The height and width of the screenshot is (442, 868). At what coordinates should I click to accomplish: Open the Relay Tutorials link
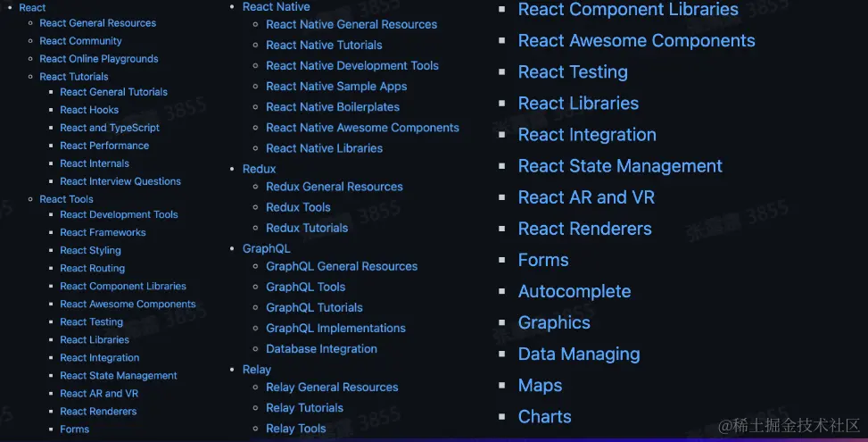[x=304, y=408]
